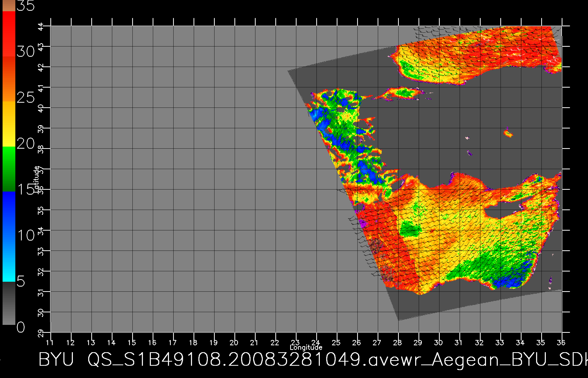Click latitude tick label '35'
588x378 pixels.
click(x=41, y=210)
